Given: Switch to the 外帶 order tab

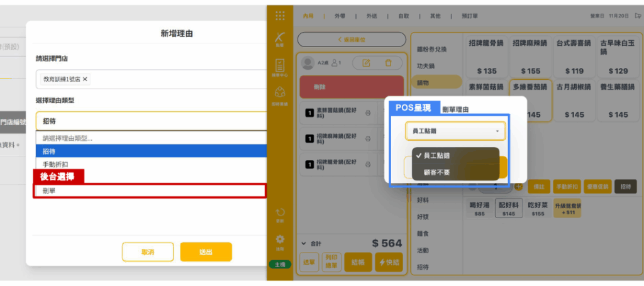Looking at the screenshot, I should (x=336, y=16).
